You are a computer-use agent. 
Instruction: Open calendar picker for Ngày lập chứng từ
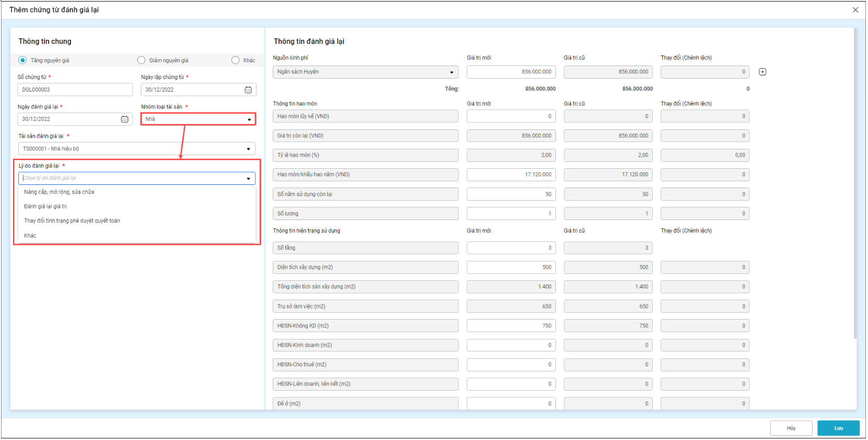pos(248,90)
